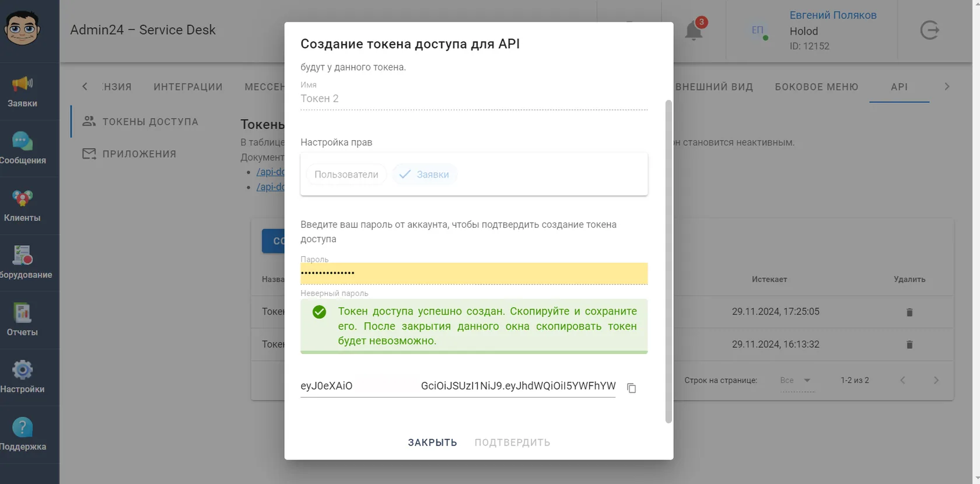Screen dimensions: 980x484
Task: Switch to the БОКОВОЕ МЕНЮ tab
Action: (817, 87)
